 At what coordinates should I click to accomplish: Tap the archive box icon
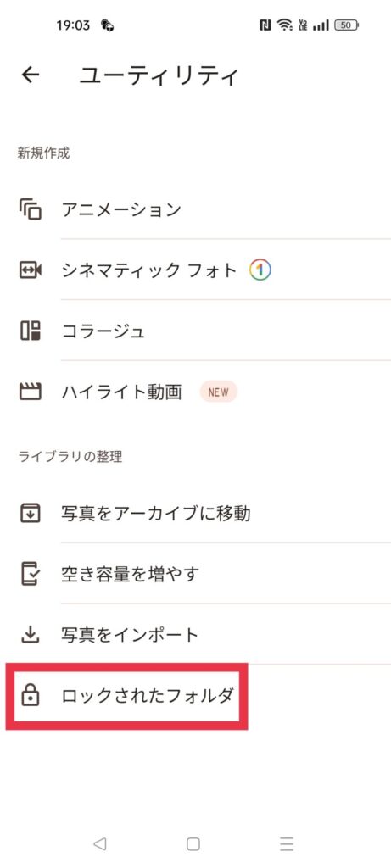click(31, 513)
